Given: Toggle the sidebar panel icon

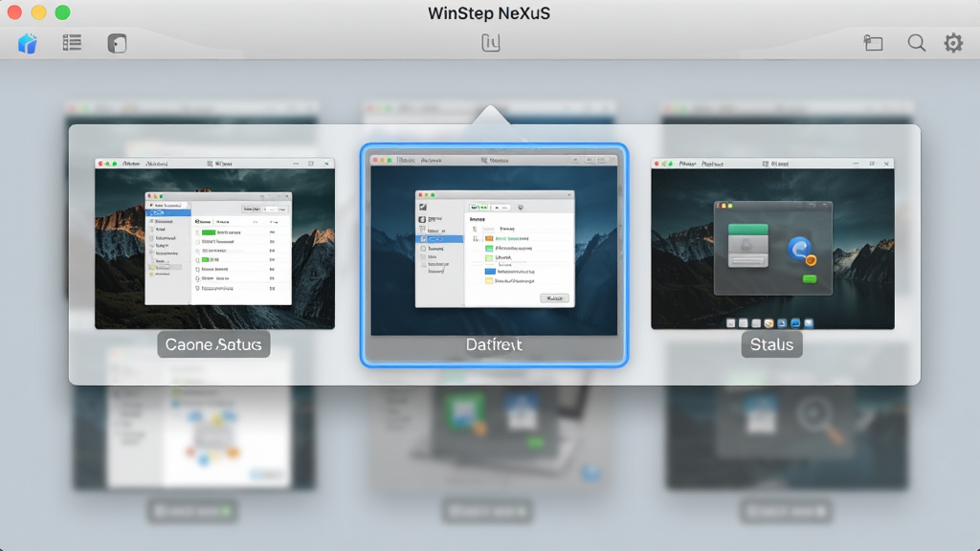Looking at the screenshot, I should click(117, 43).
